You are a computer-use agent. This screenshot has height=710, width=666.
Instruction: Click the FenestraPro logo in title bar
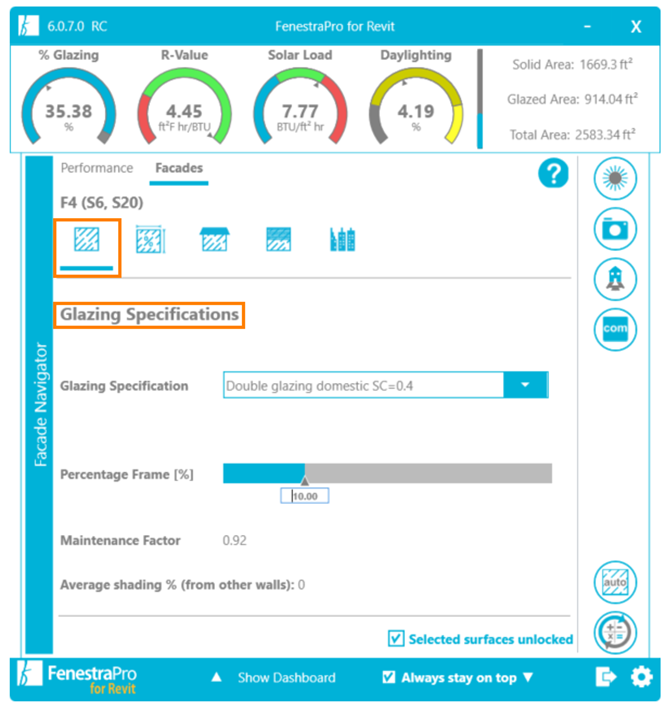click(x=28, y=26)
